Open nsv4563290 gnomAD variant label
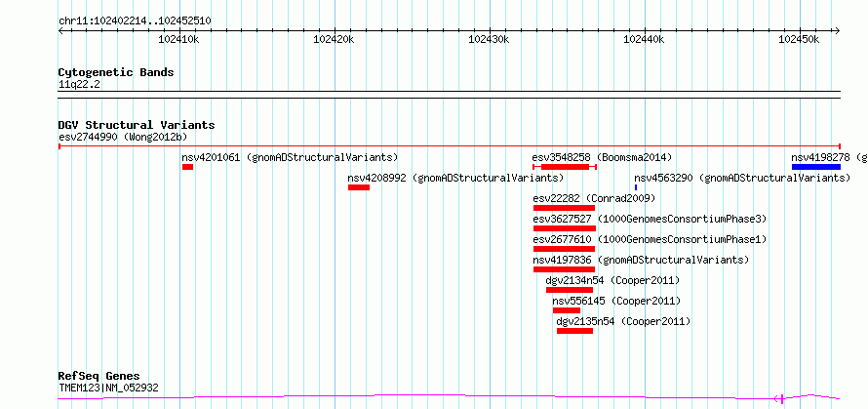868x409 pixels. point(742,178)
